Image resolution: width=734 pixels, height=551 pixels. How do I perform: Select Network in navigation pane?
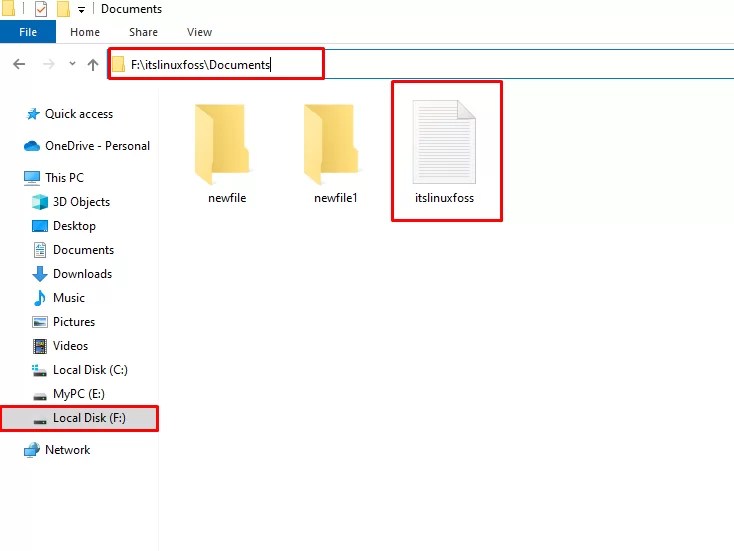click(x=67, y=450)
